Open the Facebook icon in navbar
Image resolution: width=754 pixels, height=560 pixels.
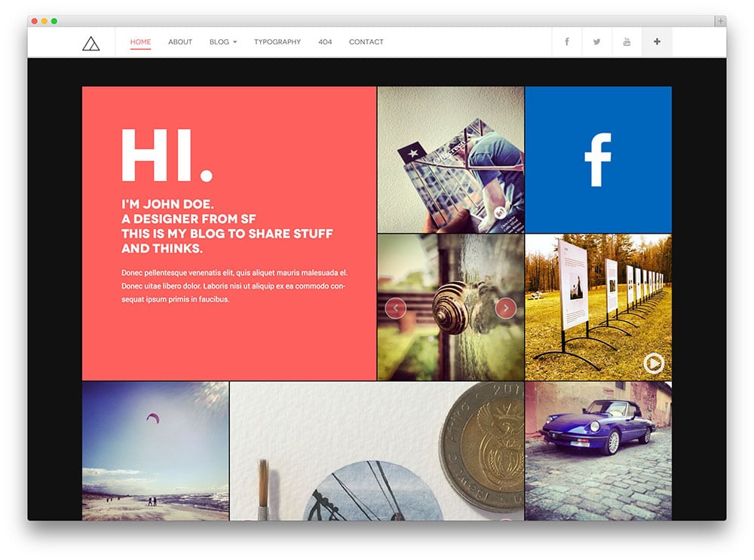point(567,41)
